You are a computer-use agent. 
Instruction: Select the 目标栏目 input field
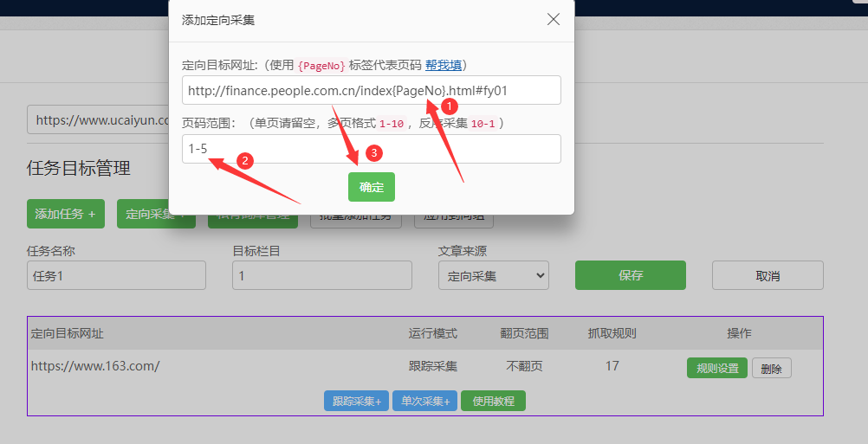pyautogui.click(x=321, y=275)
